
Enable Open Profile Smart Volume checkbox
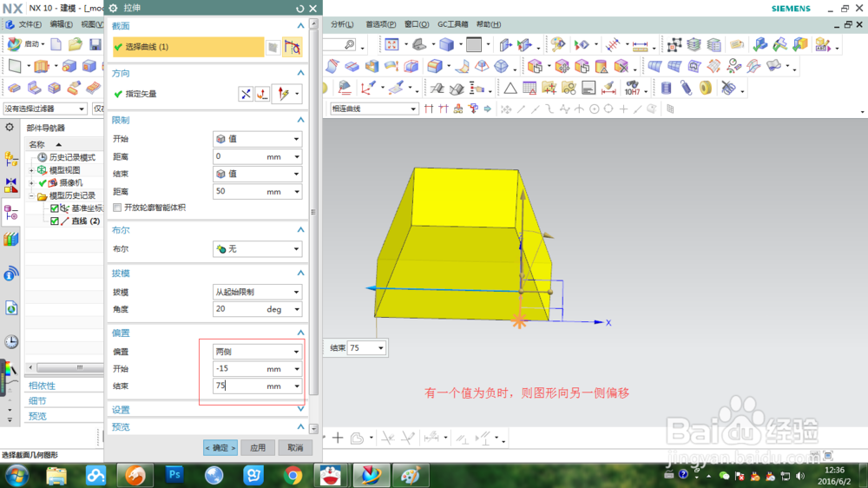point(117,208)
